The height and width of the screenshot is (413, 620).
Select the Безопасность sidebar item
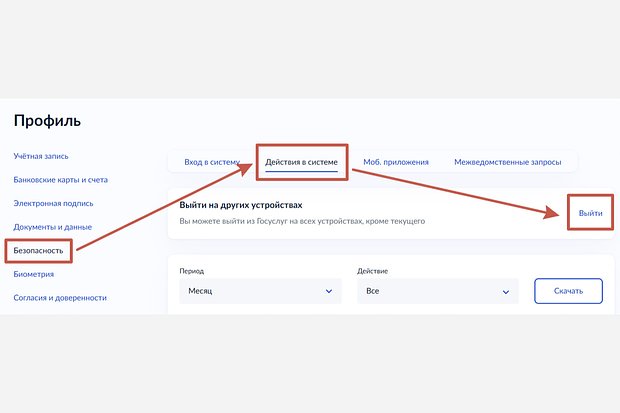coord(38,250)
